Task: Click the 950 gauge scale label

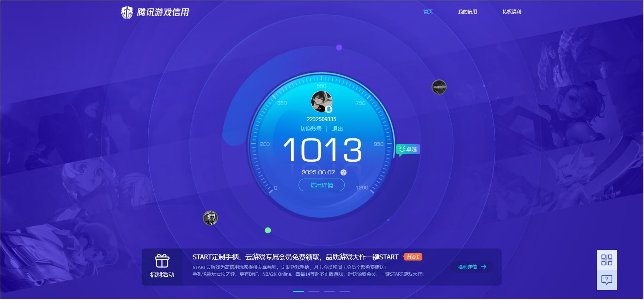Action: coord(379,144)
